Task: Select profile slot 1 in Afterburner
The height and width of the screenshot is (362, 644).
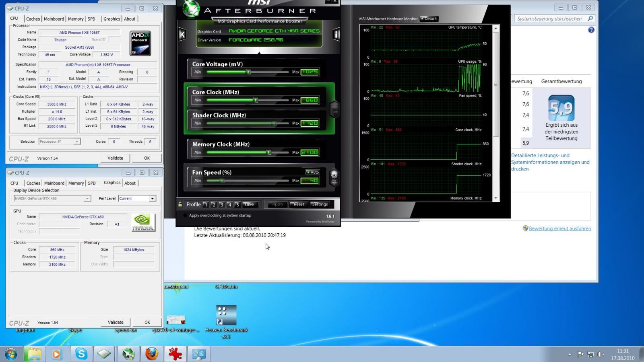Action: coord(206,204)
